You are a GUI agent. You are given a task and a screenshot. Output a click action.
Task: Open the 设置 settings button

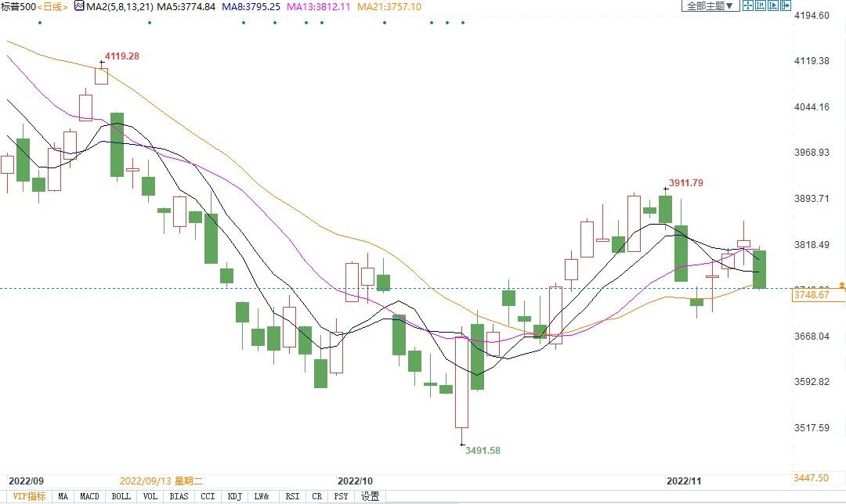tap(371, 496)
